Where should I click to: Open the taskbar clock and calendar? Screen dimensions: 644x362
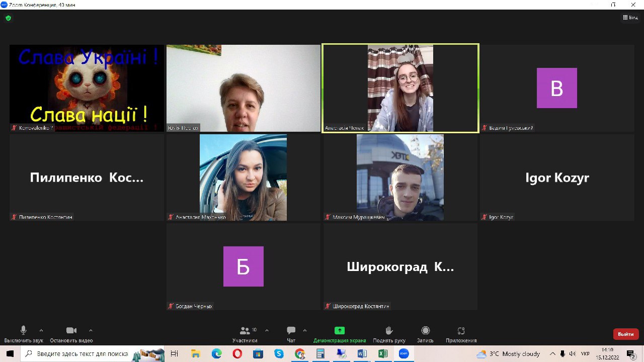[x=608, y=354]
